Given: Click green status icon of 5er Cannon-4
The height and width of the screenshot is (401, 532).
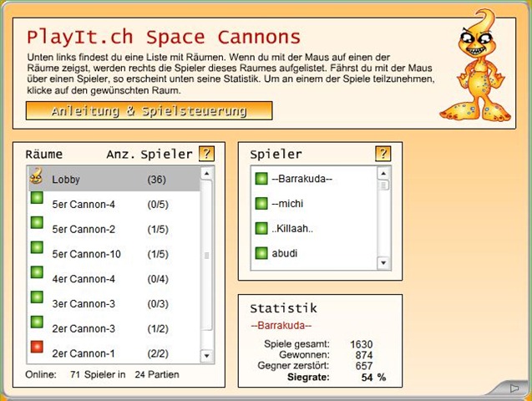Looking at the screenshot, I should click(37, 198).
